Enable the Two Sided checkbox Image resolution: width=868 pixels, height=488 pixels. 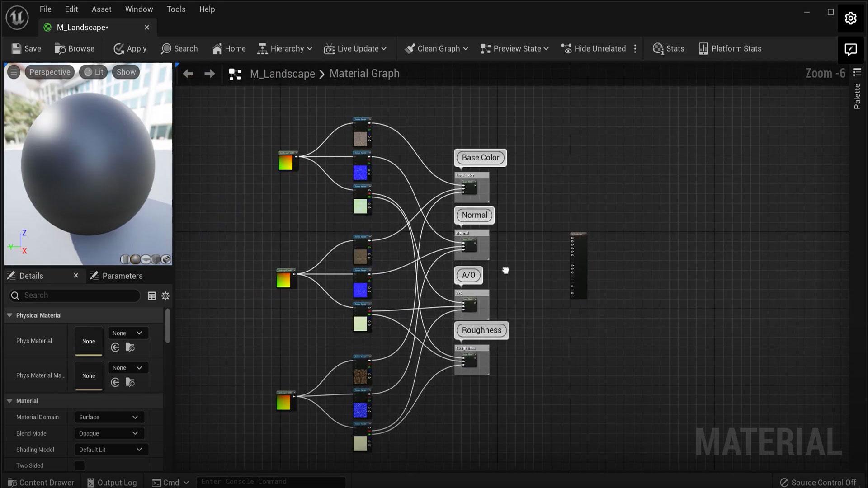click(x=80, y=465)
